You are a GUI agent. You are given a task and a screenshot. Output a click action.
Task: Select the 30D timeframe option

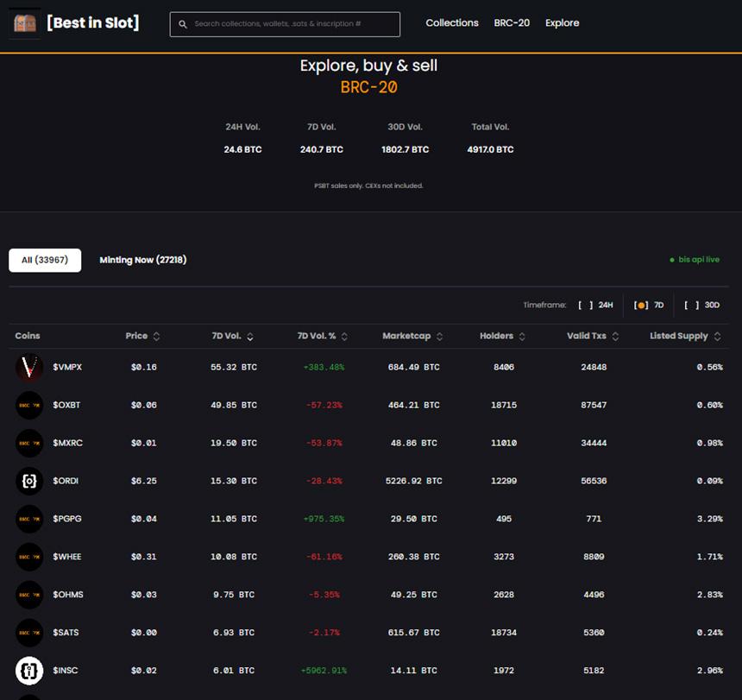coord(701,305)
